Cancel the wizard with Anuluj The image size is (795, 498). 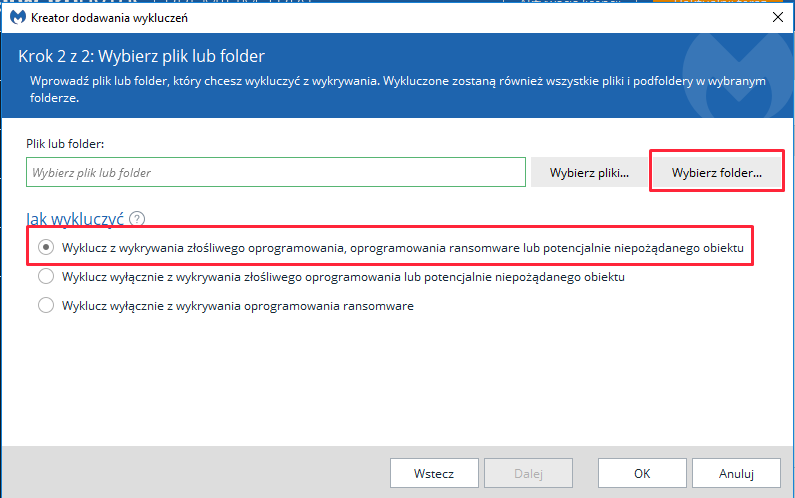pyautogui.click(x=736, y=473)
